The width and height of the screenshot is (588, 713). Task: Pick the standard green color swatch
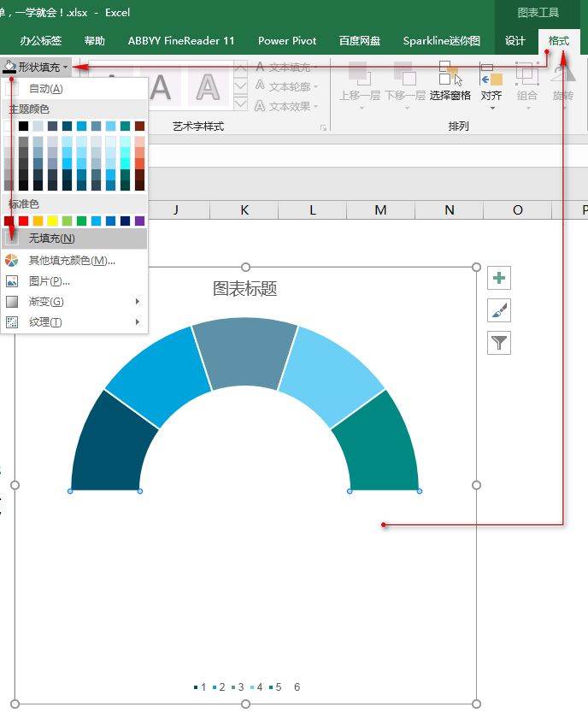(82, 221)
